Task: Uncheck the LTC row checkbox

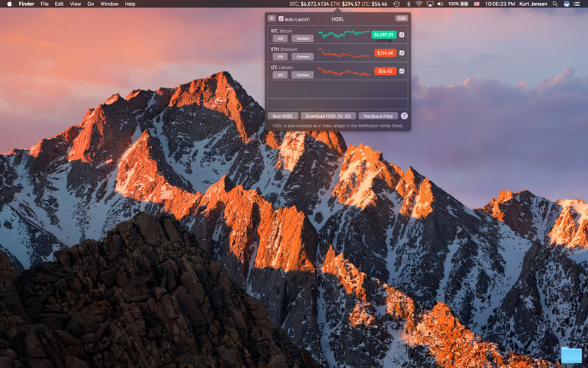Action: 401,71
